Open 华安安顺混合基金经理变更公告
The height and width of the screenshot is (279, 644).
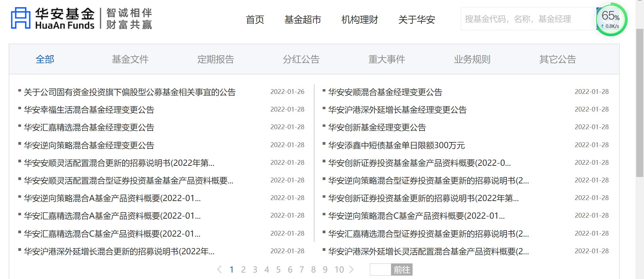(385, 92)
